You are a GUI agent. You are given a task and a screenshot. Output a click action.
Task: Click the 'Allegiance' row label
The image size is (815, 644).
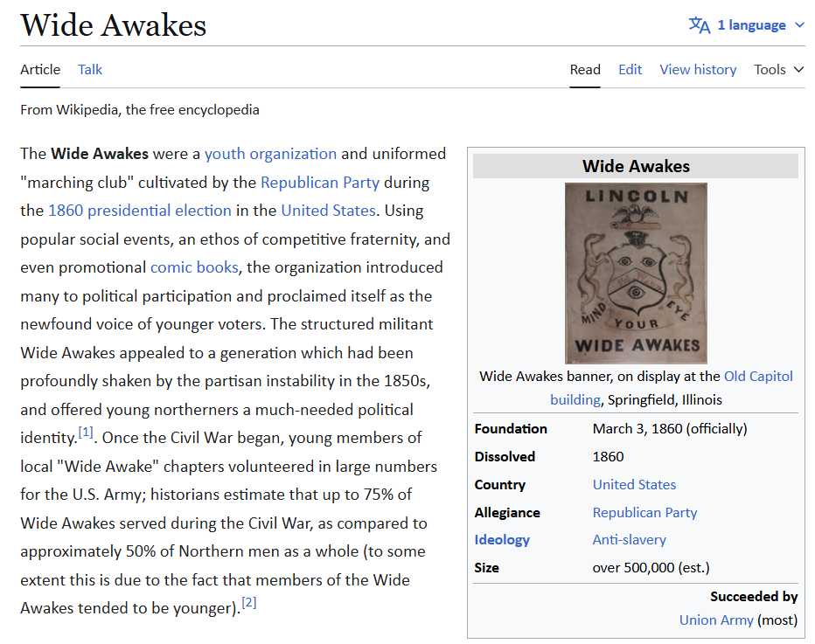(507, 513)
